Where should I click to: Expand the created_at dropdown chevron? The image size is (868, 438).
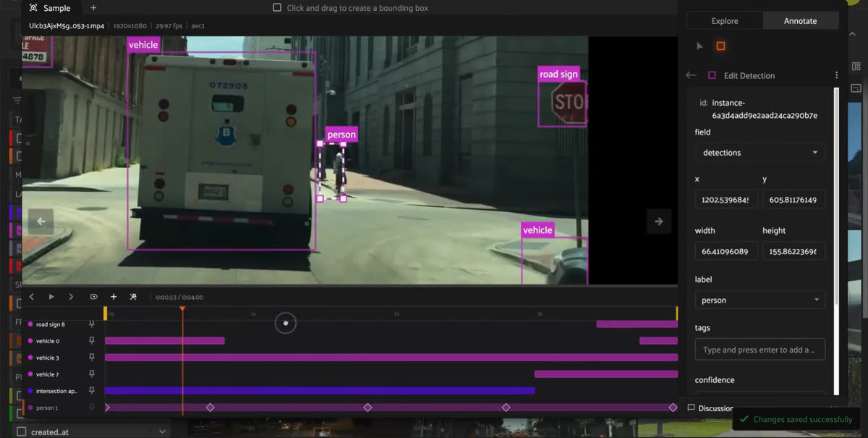coord(161,431)
